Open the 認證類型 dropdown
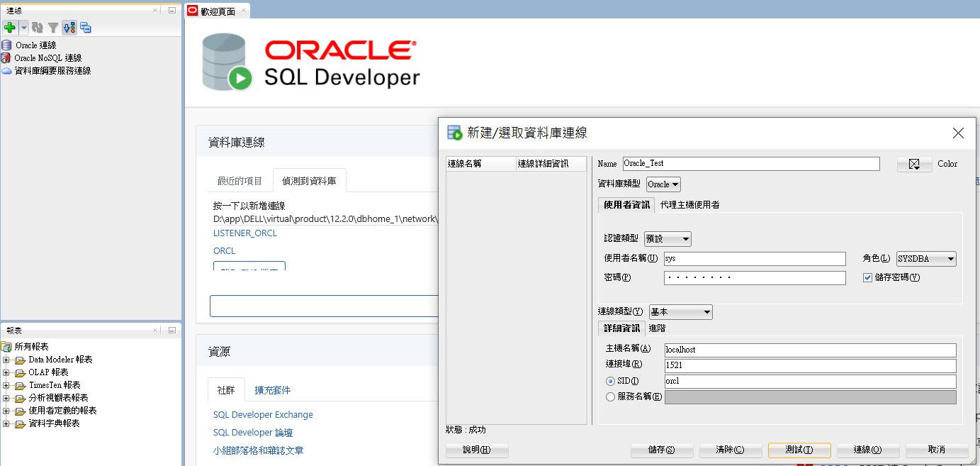 pos(668,239)
